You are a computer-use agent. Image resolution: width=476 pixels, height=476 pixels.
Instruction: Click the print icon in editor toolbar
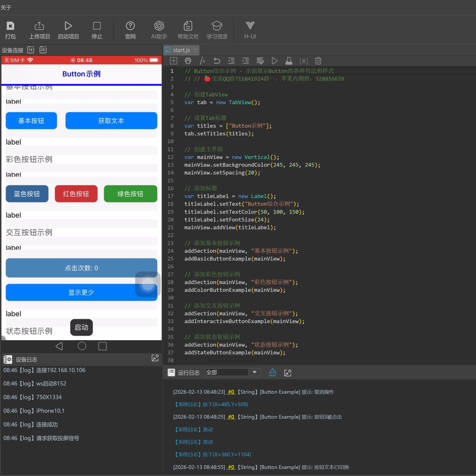tap(188, 61)
